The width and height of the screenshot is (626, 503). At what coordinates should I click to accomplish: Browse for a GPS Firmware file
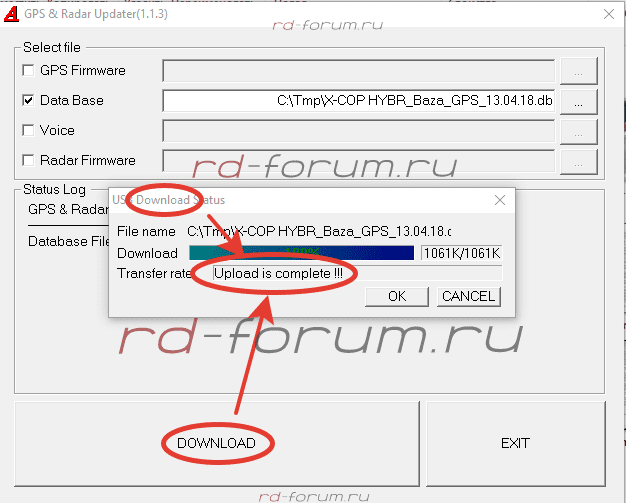(x=578, y=71)
